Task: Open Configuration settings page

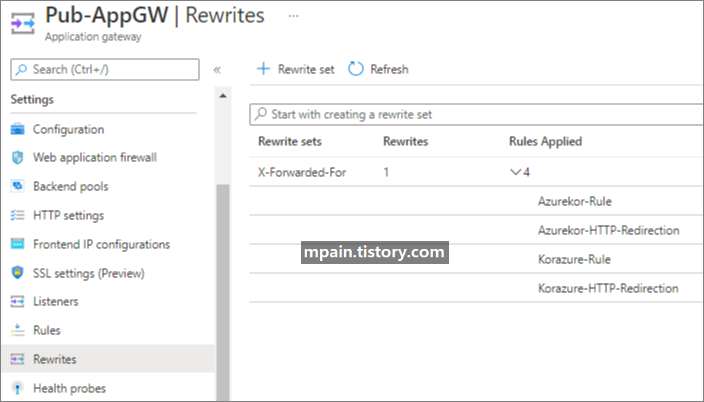Action: click(x=68, y=129)
